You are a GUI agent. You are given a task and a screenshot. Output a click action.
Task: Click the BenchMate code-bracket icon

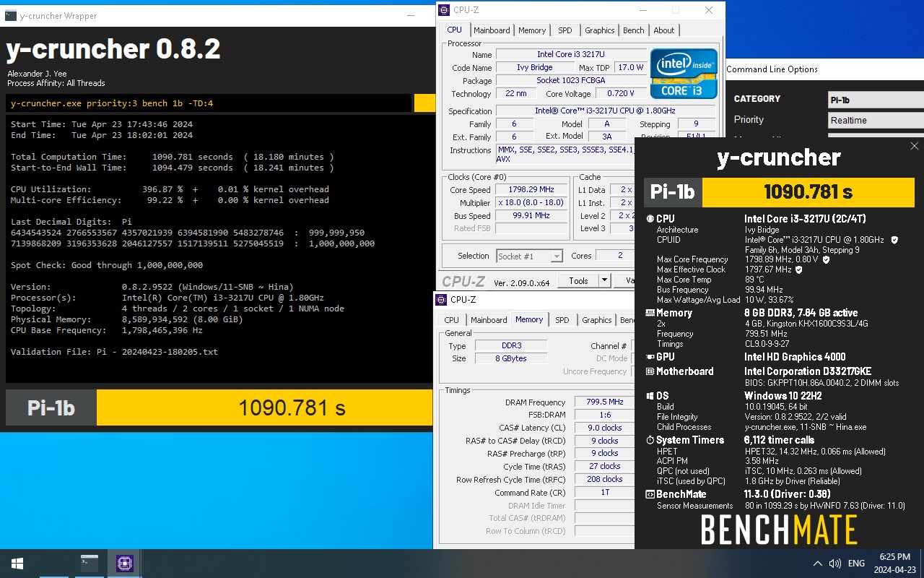pos(650,495)
